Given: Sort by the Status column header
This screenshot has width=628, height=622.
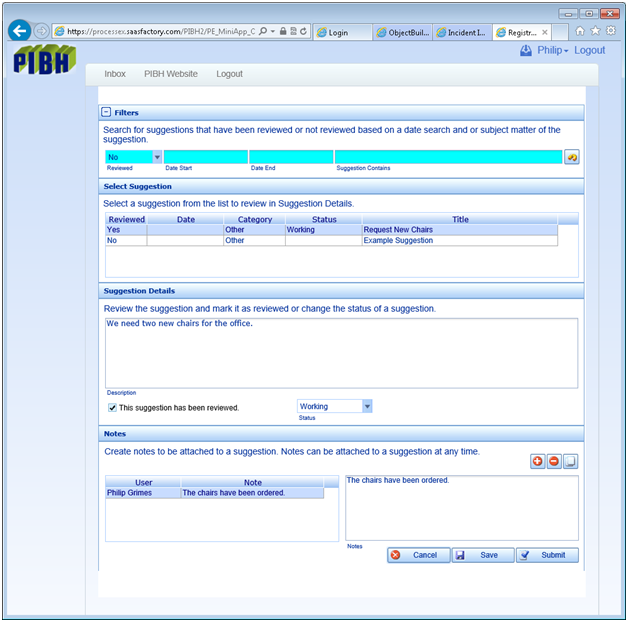Looking at the screenshot, I should click(324, 219).
